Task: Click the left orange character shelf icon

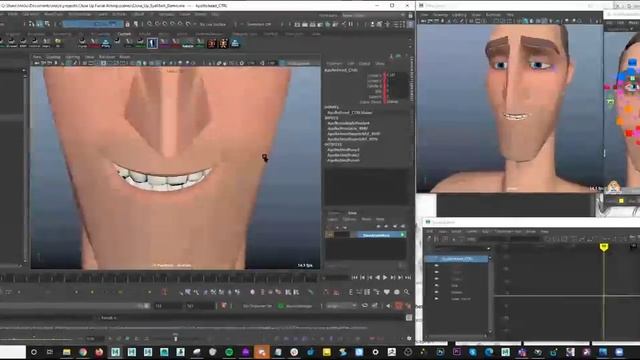Action: 211,43
